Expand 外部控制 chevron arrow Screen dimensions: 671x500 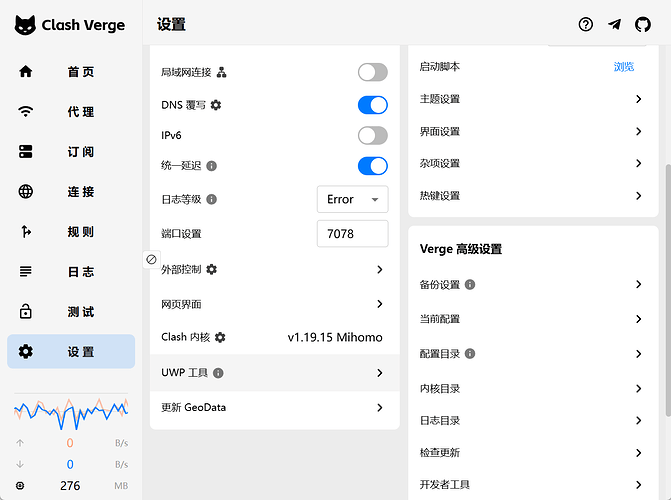[380, 269]
